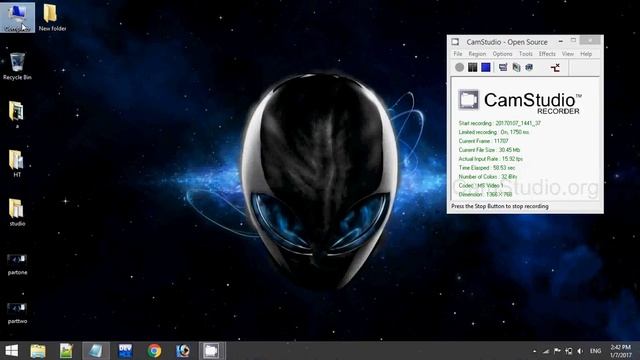The width and height of the screenshot is (640, 360).
Task: Stop recording with the blue Stop button
Action: 486,67
